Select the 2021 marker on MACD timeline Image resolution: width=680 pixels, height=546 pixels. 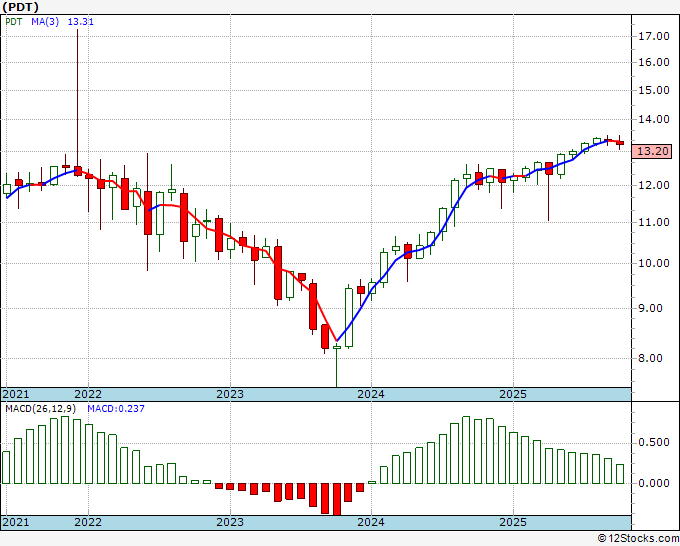(x=16, y=522)
